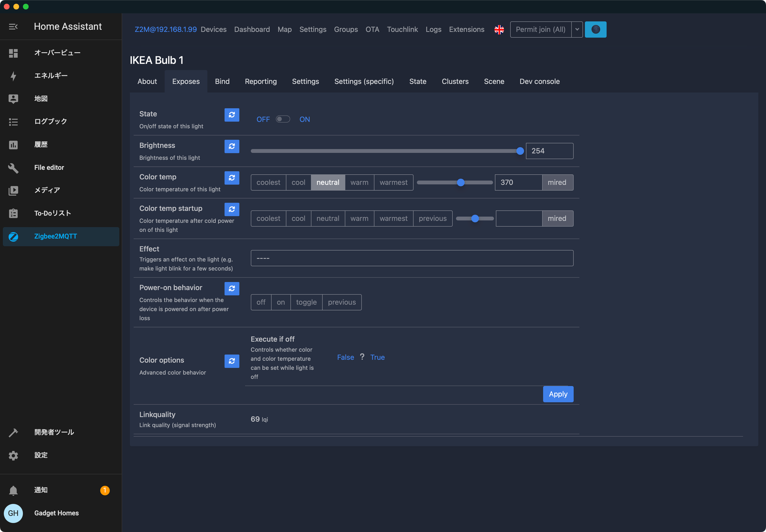The height and width of the screenshot is (532, 766).
Task: Select Power-on behavior previous
Action: [x=342, y=302]
